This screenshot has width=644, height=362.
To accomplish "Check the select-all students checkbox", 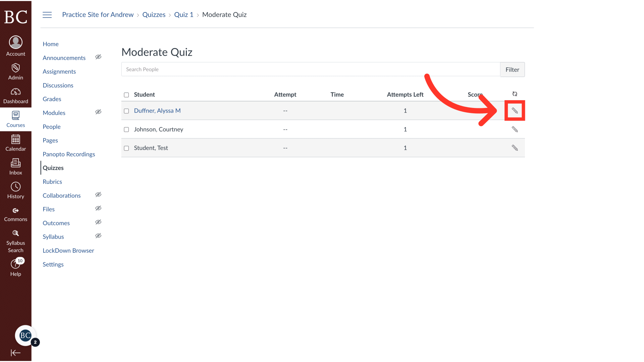I will tap(126, 95).
